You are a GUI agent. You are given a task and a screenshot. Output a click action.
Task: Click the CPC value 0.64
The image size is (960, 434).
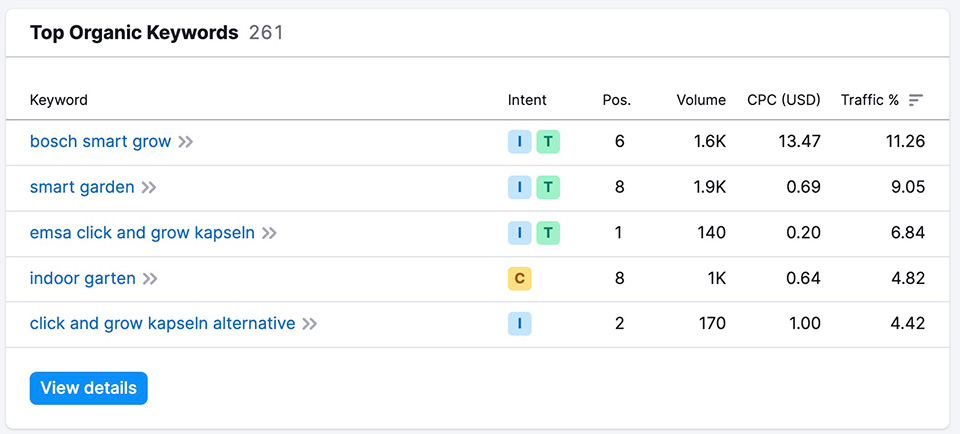pyautogui.click(x=803, y=279)
